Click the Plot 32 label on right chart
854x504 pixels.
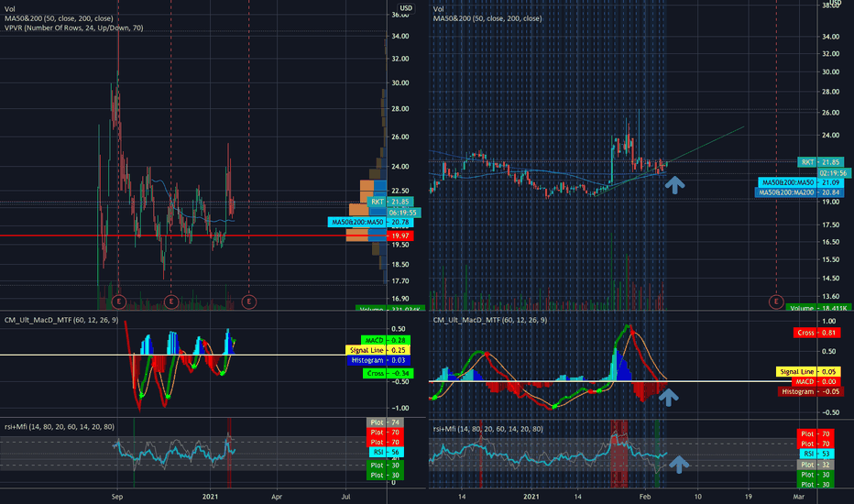pyautogui.click(x=816, y=465)
